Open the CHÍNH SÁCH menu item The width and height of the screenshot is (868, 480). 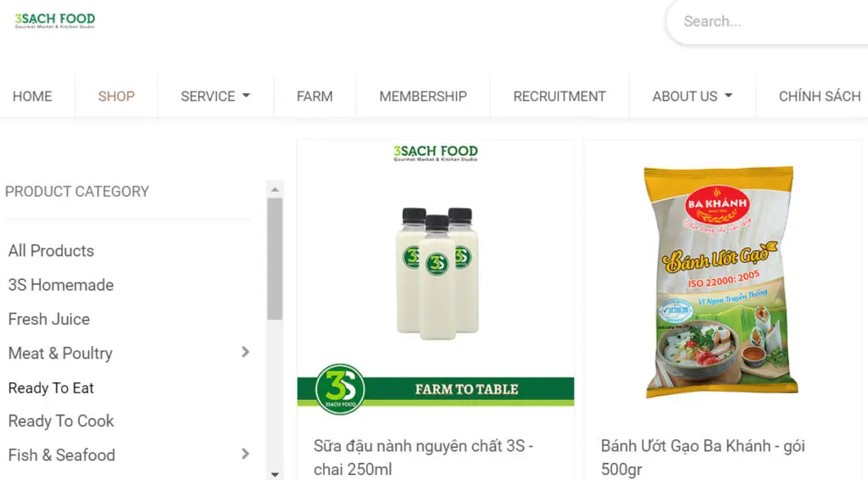820,97
